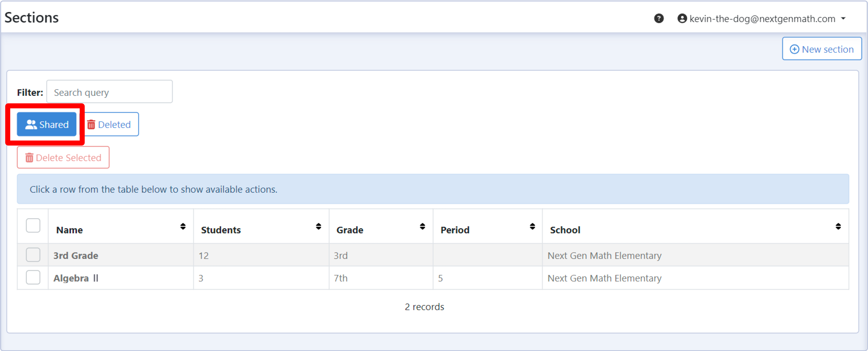Viewport: 868px width, 351px height.
Task: Click the Name column header
Action: coord(121,226)
